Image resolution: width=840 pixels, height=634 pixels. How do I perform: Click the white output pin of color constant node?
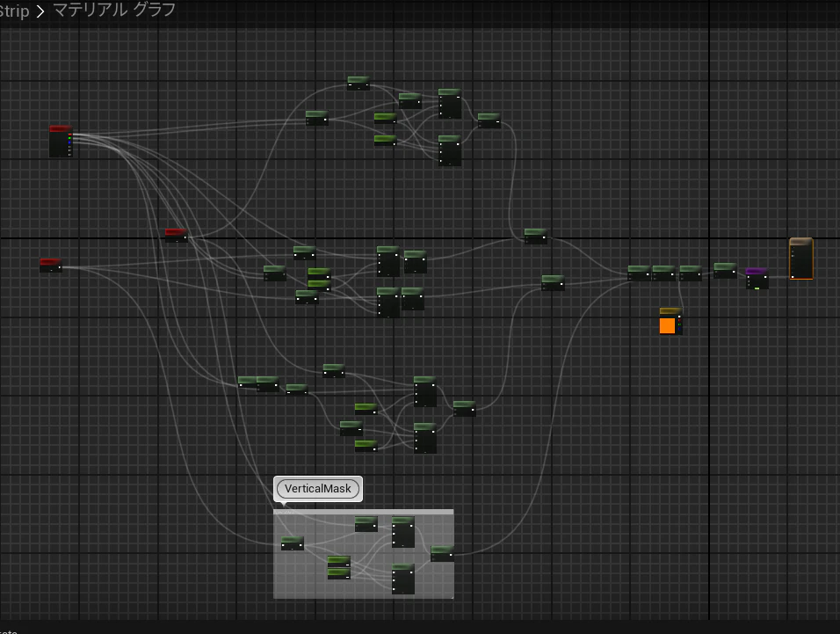click(679, 317)
